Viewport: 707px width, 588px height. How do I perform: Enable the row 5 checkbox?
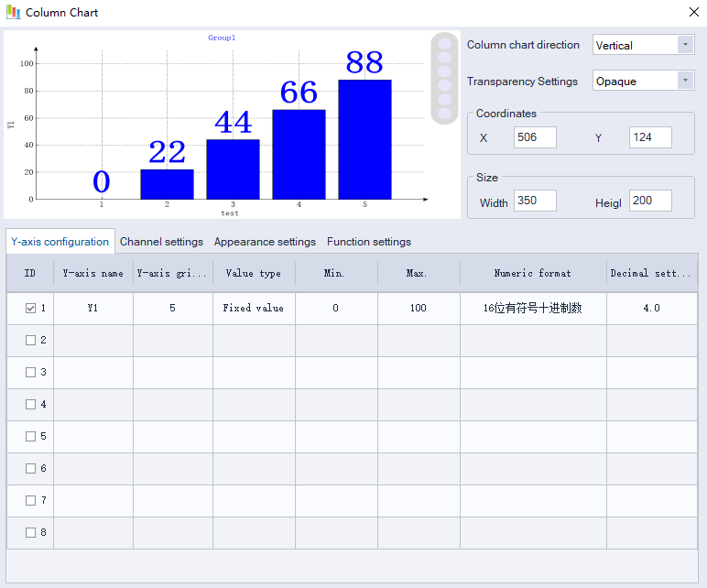click(x=30, y=436)
